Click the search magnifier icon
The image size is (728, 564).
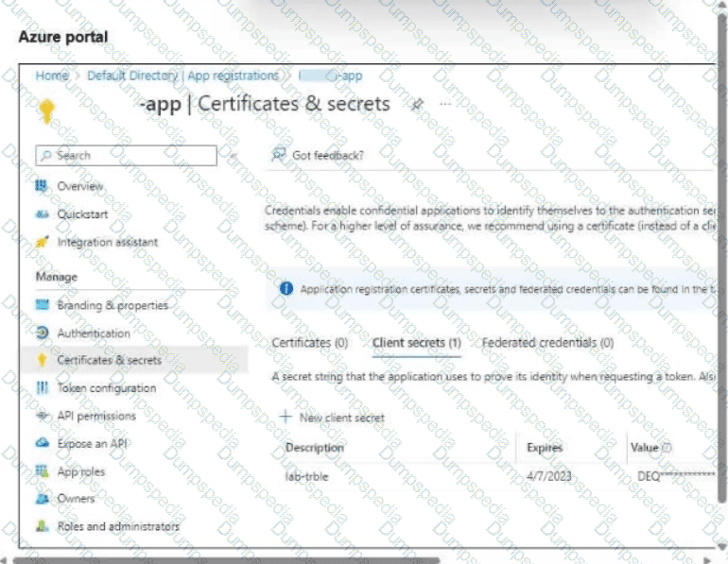[46, 155]
